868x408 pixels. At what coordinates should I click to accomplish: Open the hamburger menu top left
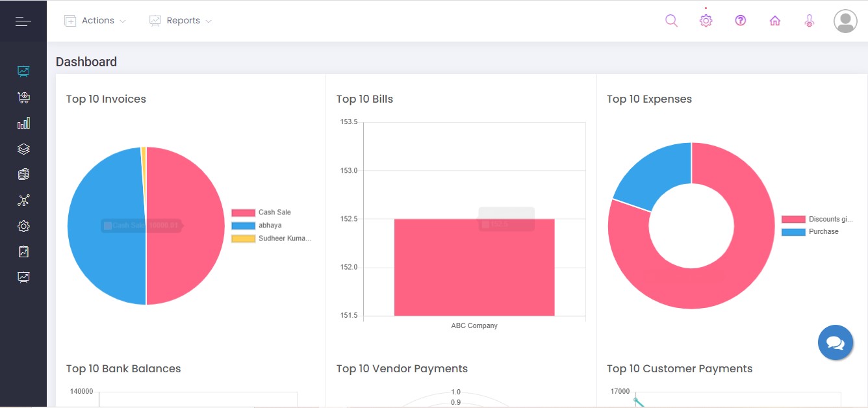(23, 20)
